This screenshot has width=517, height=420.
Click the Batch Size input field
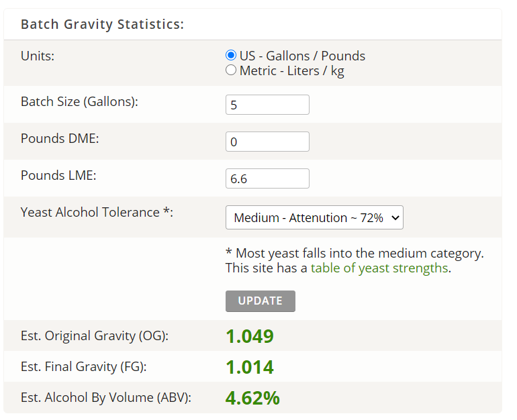point(267,105)
